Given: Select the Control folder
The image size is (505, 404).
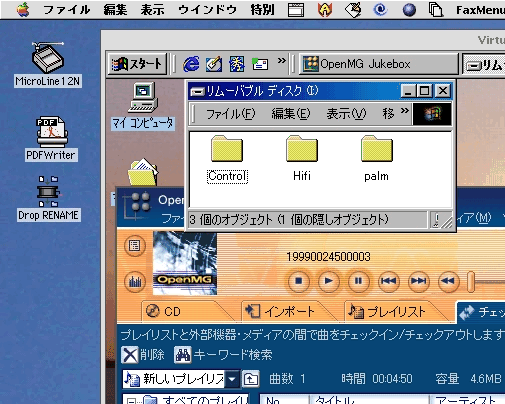Looking at the screenshot, I should (x=227, y=159).
